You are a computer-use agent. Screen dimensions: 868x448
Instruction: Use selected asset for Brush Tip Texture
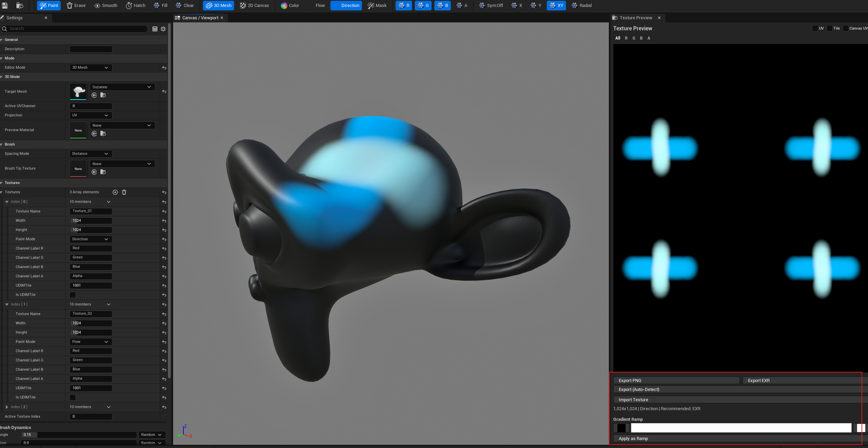coord(94,172)
